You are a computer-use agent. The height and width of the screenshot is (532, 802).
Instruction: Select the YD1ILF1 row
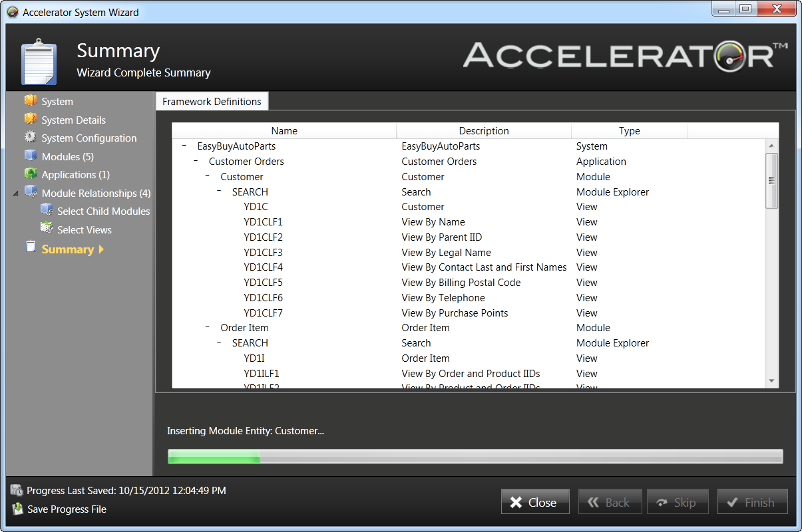[469, 374]
